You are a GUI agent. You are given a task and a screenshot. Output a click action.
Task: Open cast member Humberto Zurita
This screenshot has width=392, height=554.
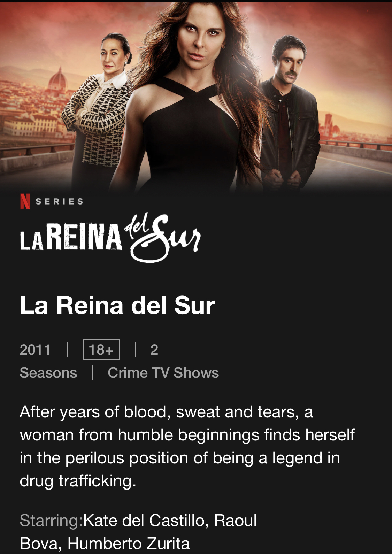coord(129,544)
